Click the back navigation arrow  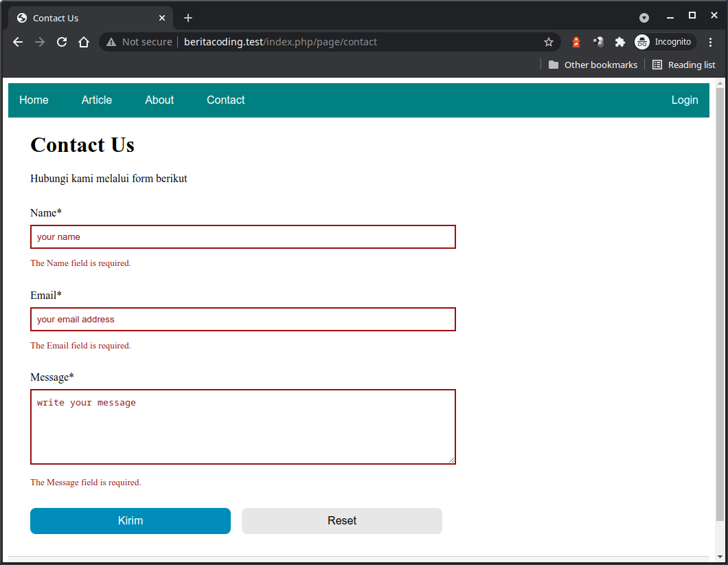pos(17,42)
